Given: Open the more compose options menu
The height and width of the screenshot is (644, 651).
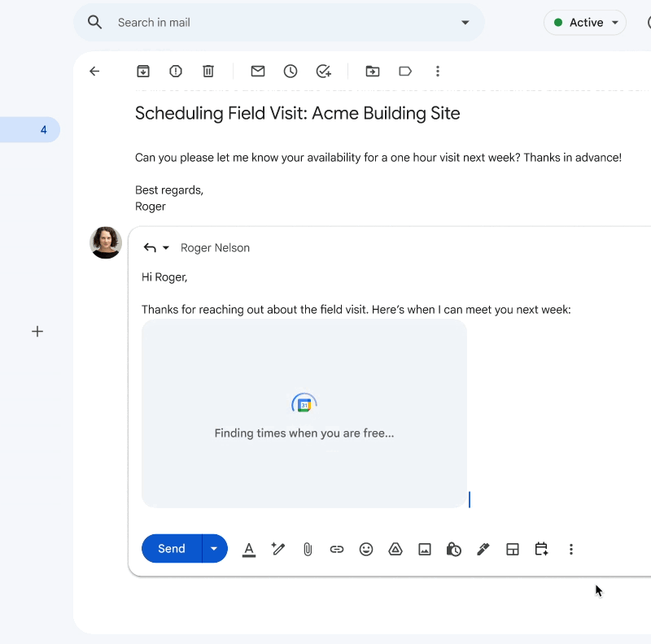Looking at the screenshot, I should [571, 549].
